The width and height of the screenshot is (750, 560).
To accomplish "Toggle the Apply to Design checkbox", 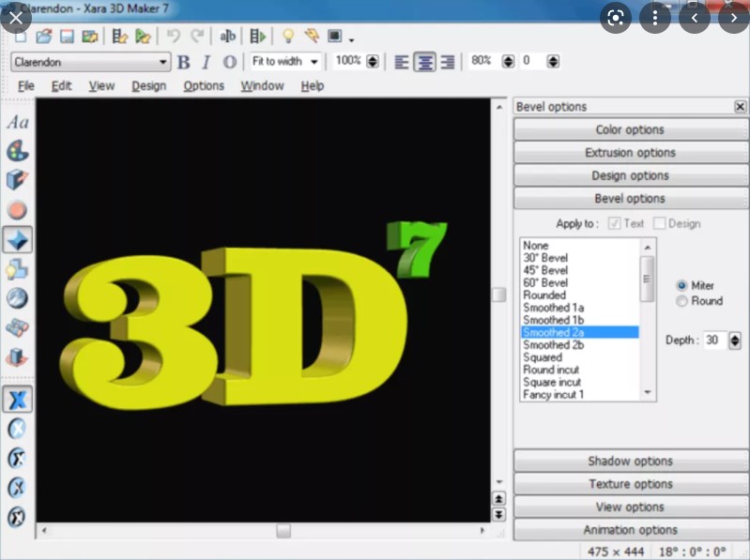I will click(x=659, y=223).
